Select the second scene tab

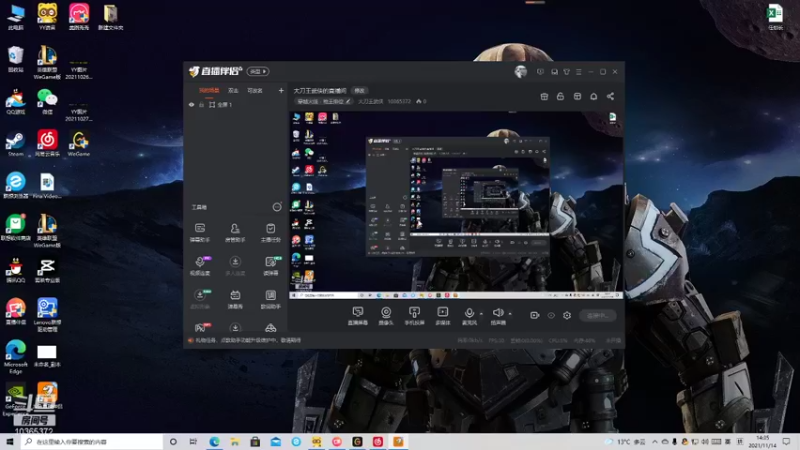tap(233, 91)
